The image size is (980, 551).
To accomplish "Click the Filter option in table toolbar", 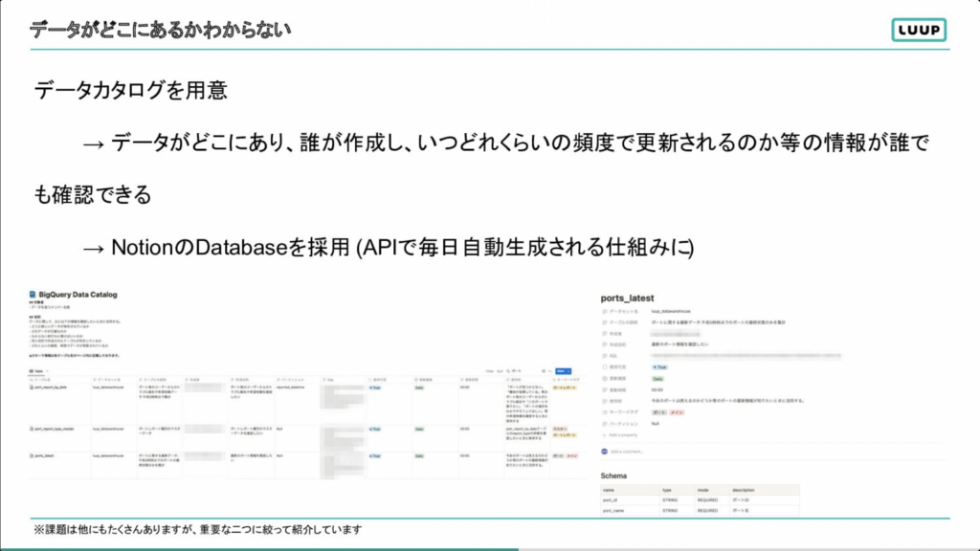I will click(487, 368).
